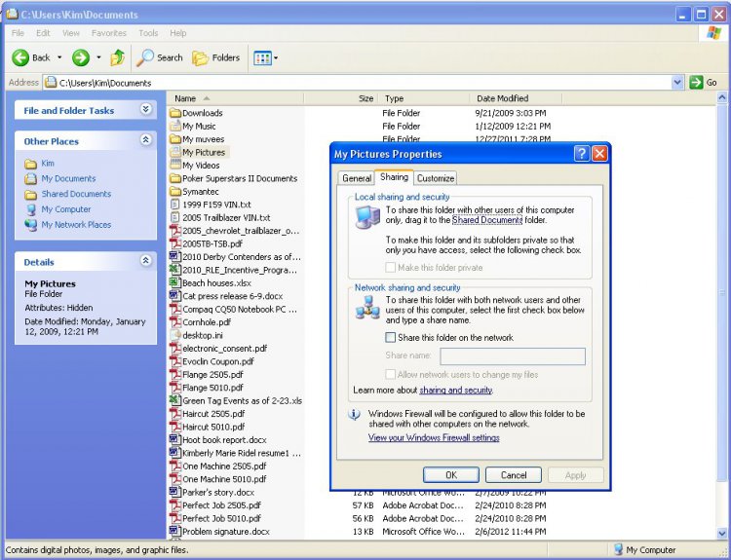Open the View menu
This screenshot has height=560, width=731.
coord(71,33)
